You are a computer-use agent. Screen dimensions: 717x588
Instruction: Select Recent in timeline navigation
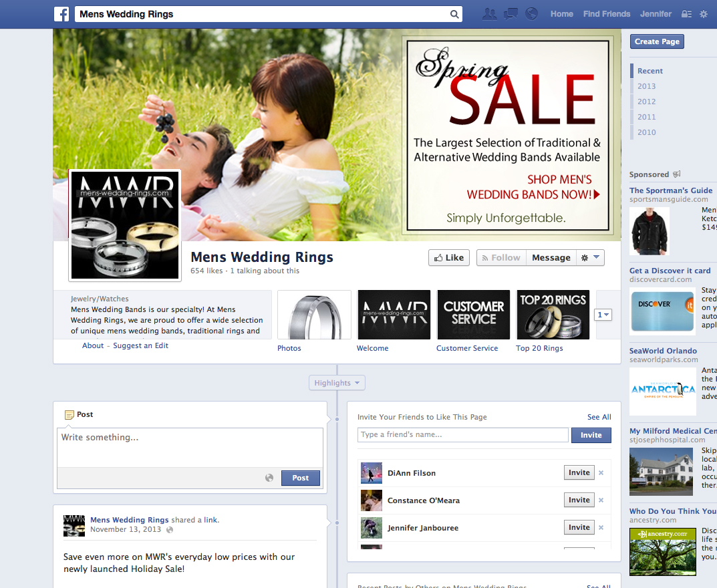point(650,71)
